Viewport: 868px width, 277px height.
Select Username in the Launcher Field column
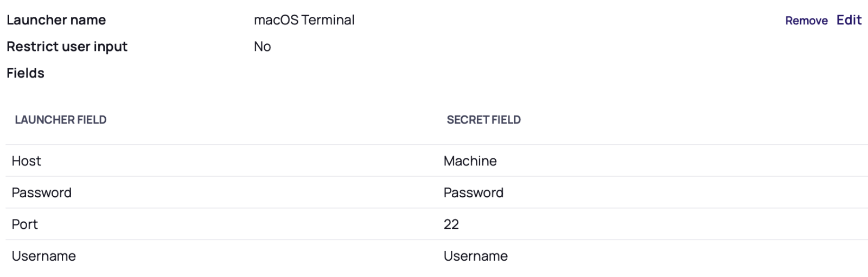[x=43, y=256]
